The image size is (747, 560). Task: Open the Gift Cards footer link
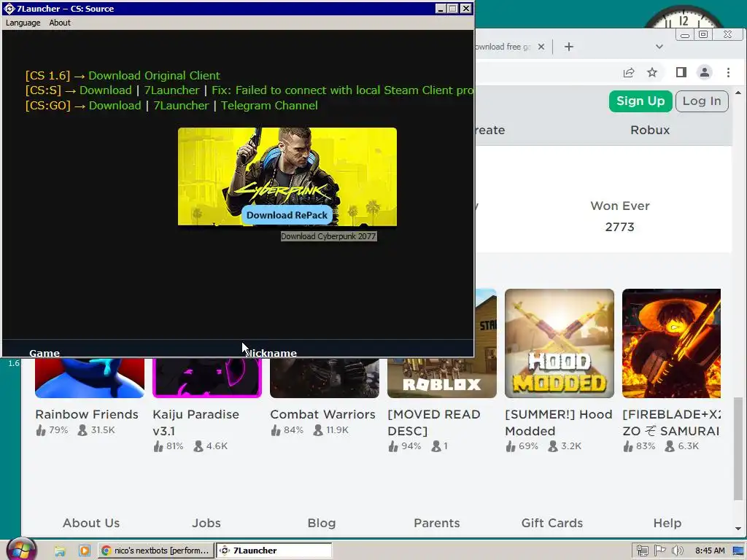point(551,523)
